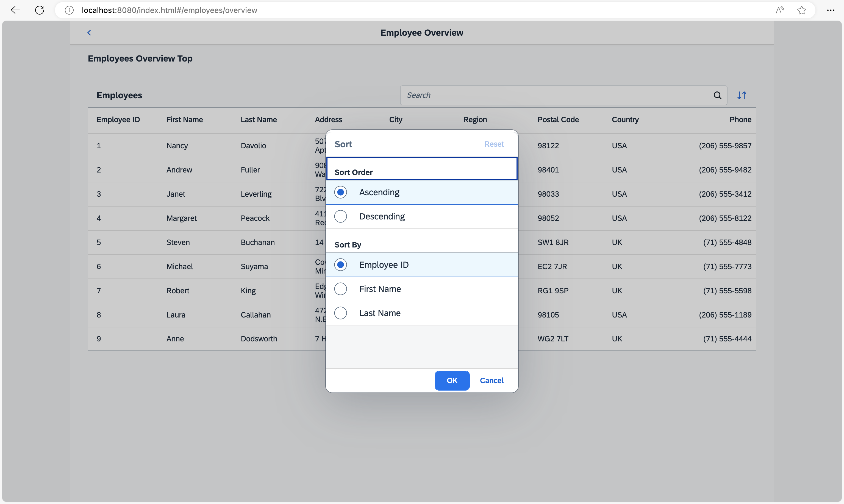Click the Postal Code column header
844x504 pixels.
[x=558, y=119]
